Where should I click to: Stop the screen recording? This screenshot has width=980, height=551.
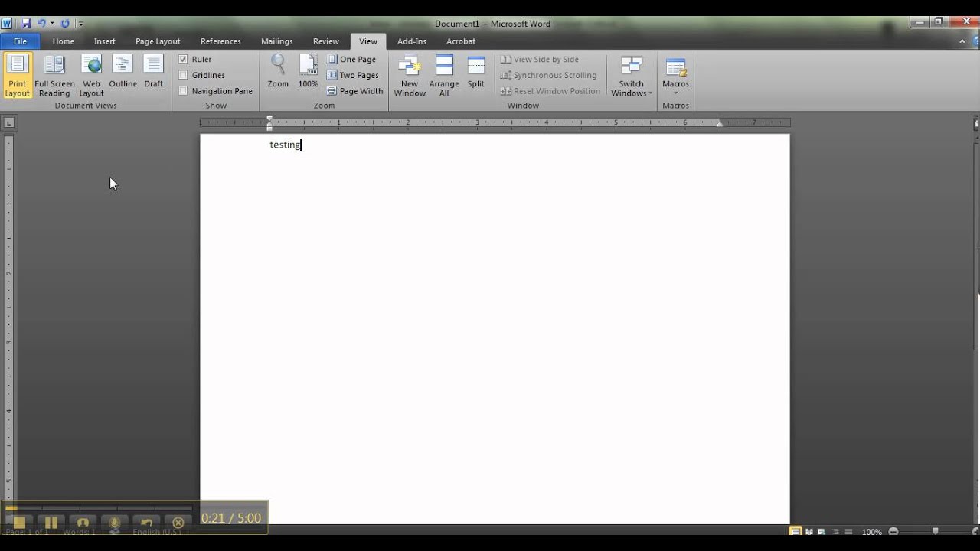pos(20,523)
